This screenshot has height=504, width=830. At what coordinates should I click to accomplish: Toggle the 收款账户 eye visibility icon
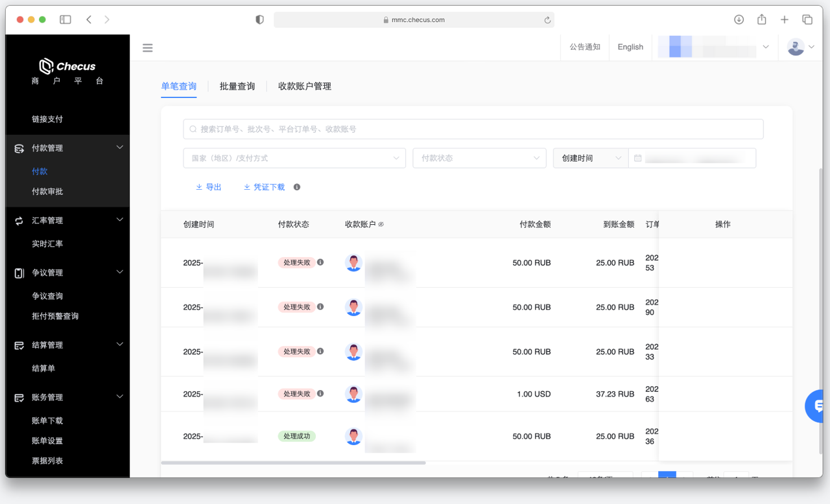[x=381, y=225]
